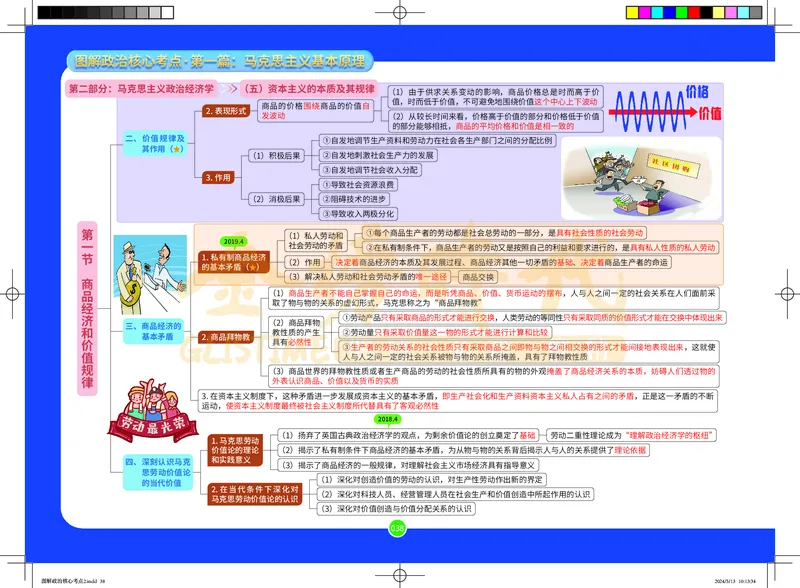
Task: Open the （五）资本主义的本质及其规律 section heading
Action: click(x=300, y=88)
